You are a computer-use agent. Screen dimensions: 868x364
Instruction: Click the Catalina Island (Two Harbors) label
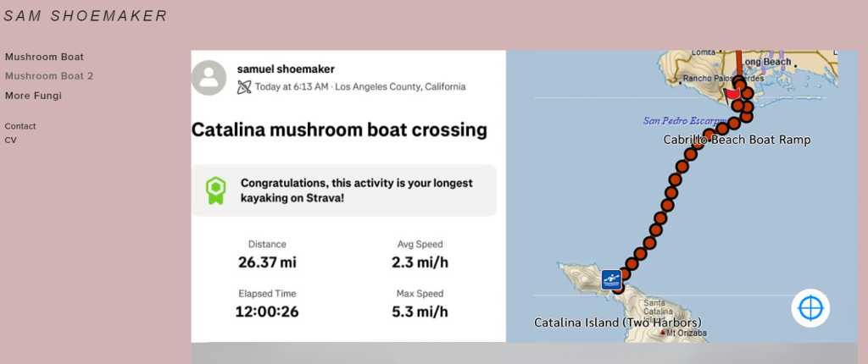(x=618, y=322)
